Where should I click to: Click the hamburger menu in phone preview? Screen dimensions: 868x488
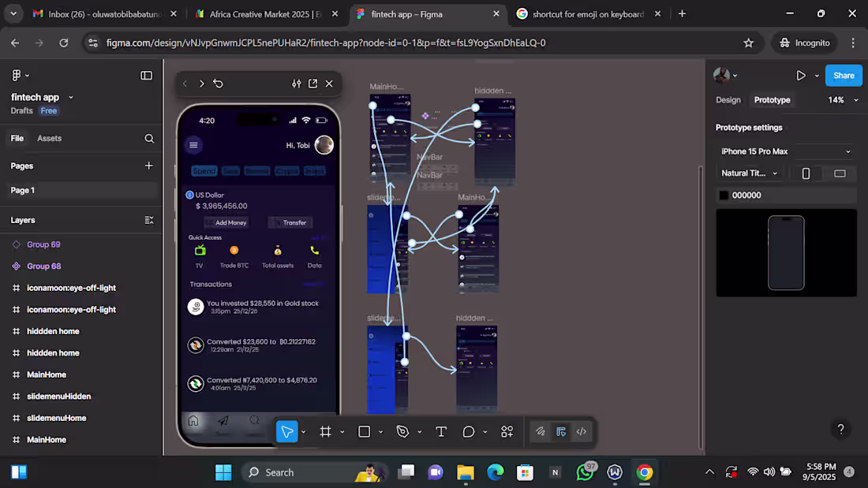[193, 145]
